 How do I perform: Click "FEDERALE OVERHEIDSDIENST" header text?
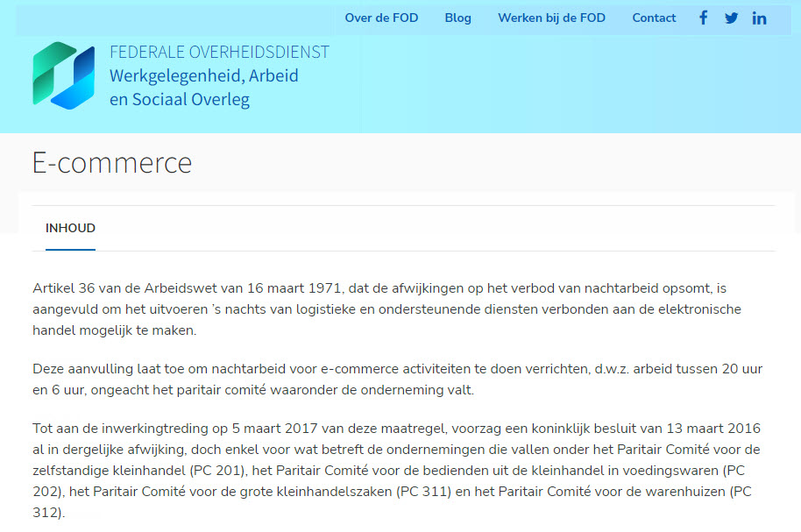coord(219,53)
